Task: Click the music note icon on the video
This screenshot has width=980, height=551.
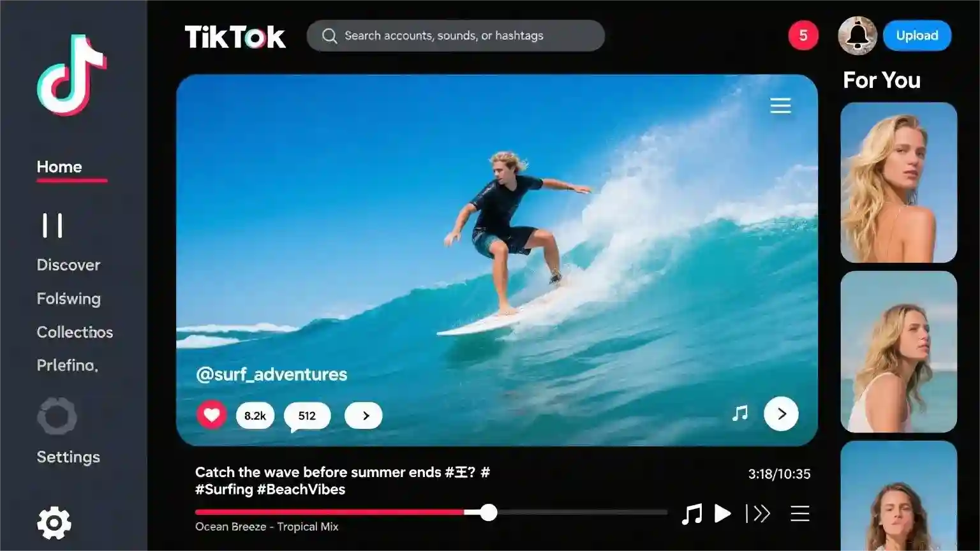Action: [x=739, y=413]
